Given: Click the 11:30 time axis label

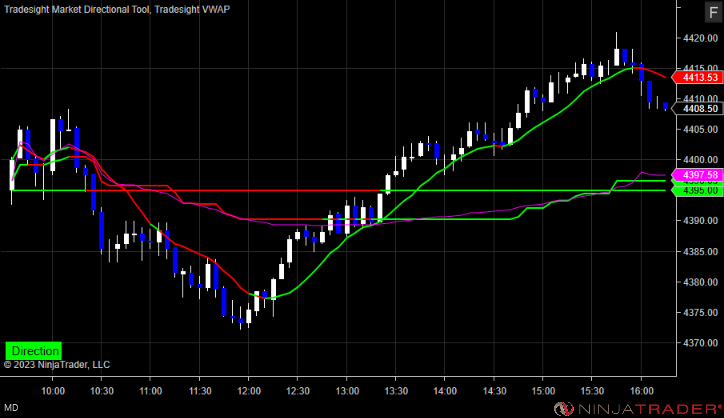Looking at the screenshot, I should [x=200, y=391].
